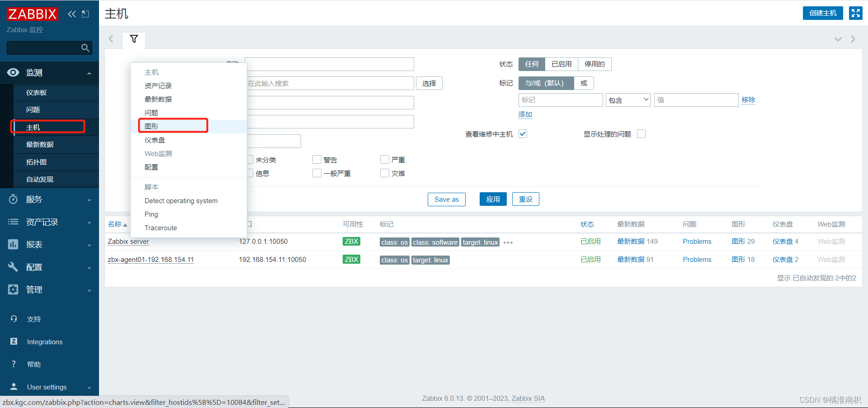Check the 灾难 severity checkbox
868x408 pixels.
[385, 173]
